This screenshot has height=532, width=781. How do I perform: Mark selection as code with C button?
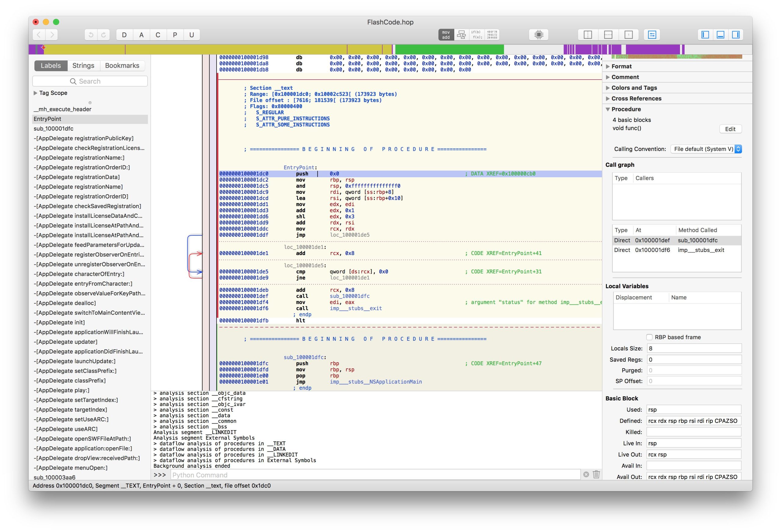click(158, 34)
